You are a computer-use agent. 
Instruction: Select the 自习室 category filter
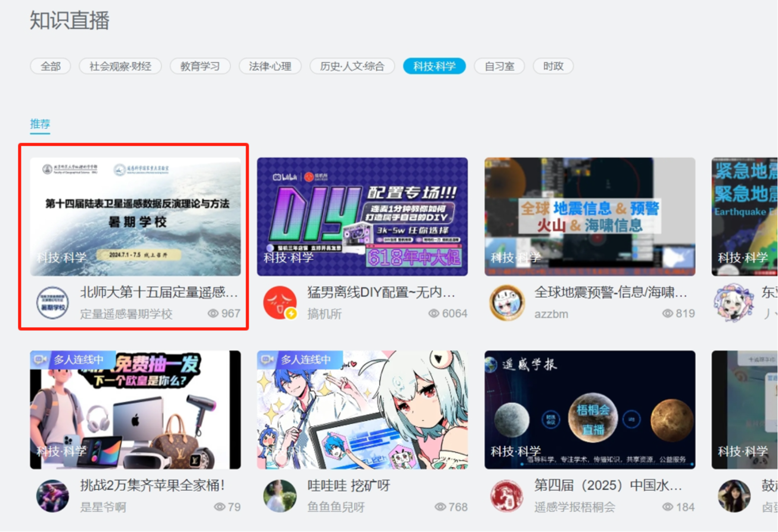(x=499, y=66)
